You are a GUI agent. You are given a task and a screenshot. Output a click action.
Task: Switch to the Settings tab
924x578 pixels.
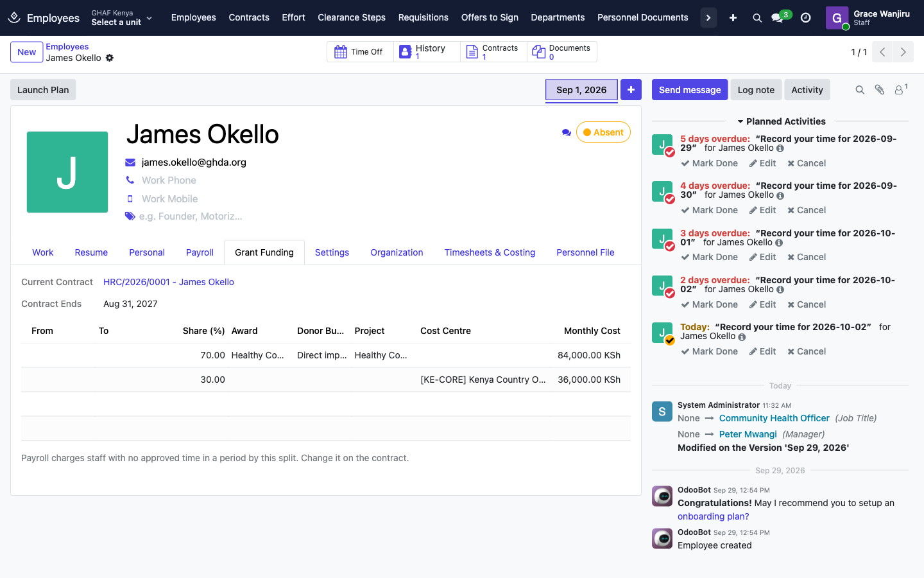point(332,252)
